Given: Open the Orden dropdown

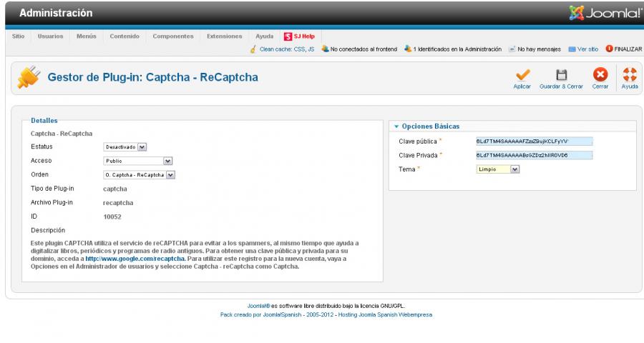Looking at the screenshot, I should click(x=139, y=175).
